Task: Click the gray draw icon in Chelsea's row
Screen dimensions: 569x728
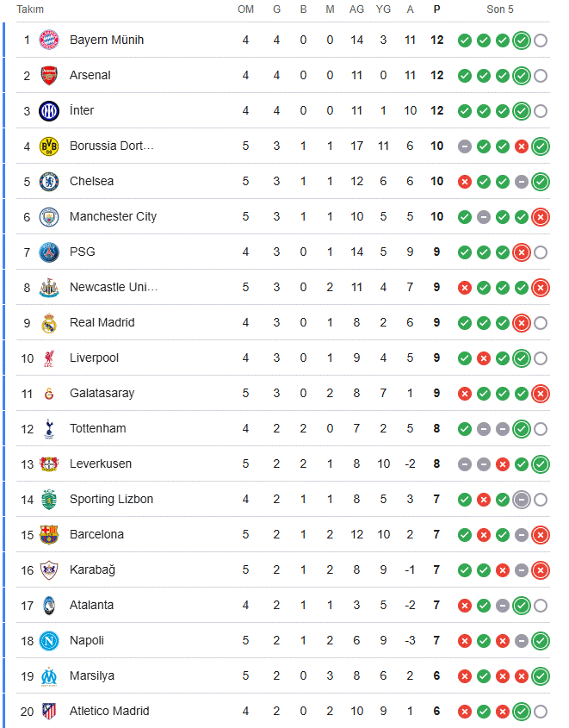Action: pos(521,182)
